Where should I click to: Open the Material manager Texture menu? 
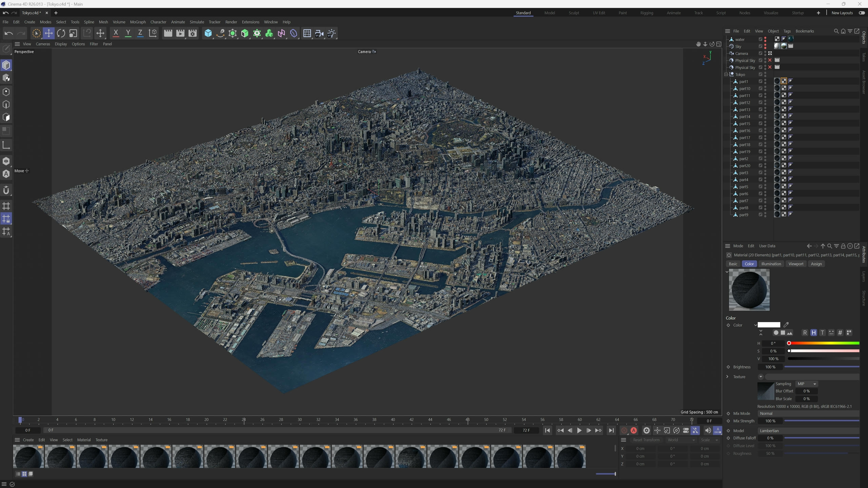coord(101,440)
